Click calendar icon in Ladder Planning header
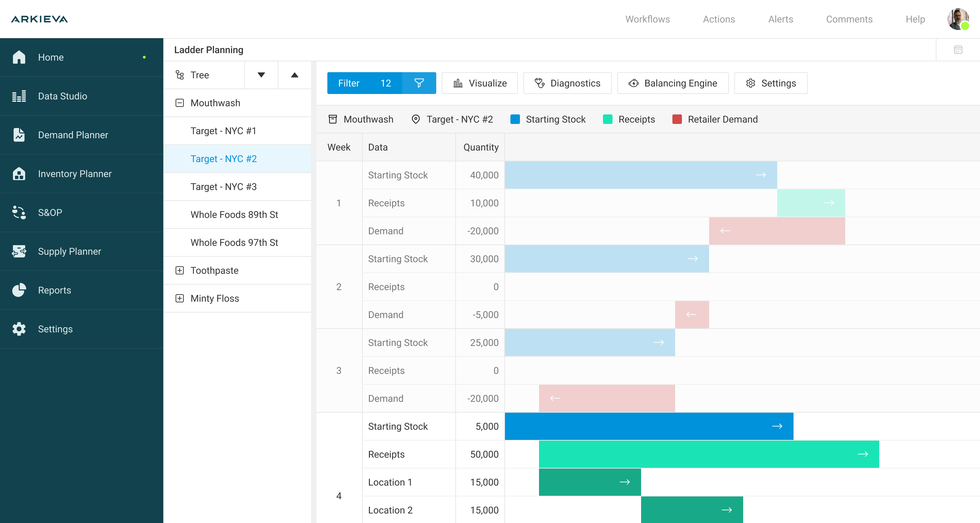 click(x=958, y=50)
